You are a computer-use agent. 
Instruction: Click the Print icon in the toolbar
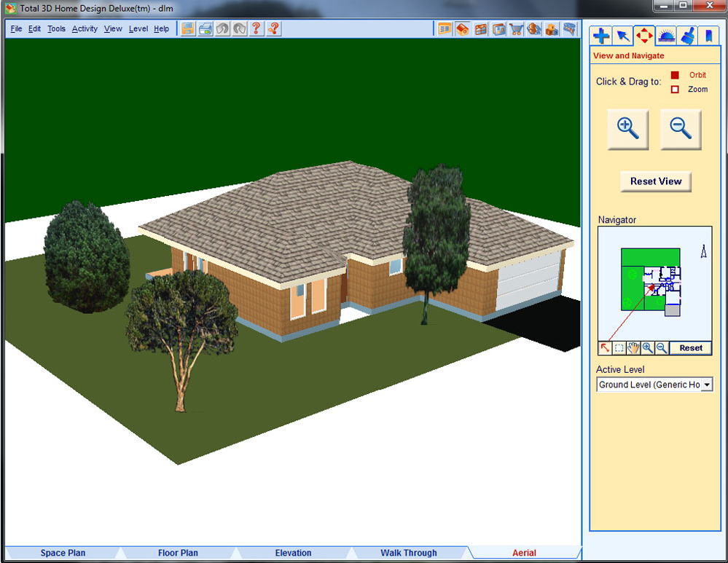tap(206, 29)
